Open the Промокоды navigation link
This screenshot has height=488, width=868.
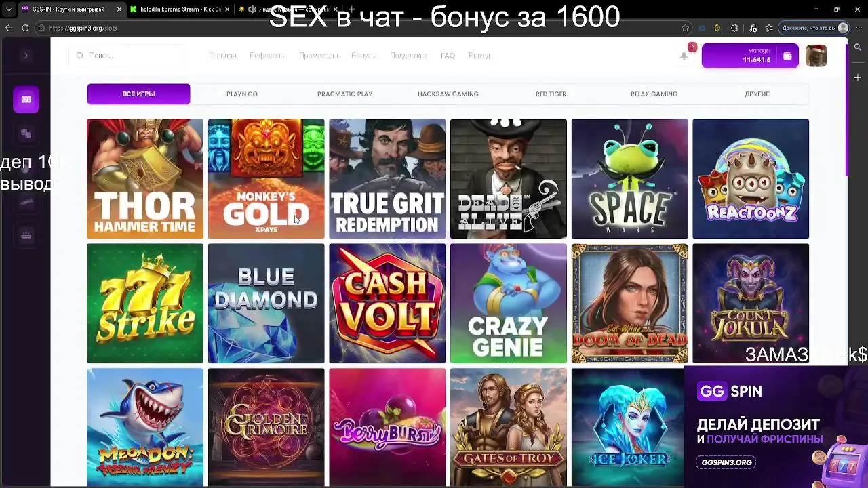pyautogui.click(x=318, y=56)
